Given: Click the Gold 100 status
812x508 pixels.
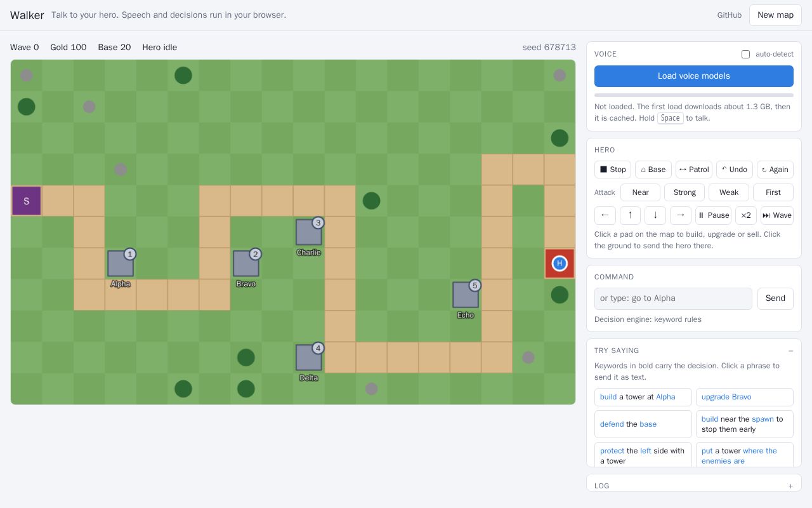Looking at the screenshot, I should [69, 48].
